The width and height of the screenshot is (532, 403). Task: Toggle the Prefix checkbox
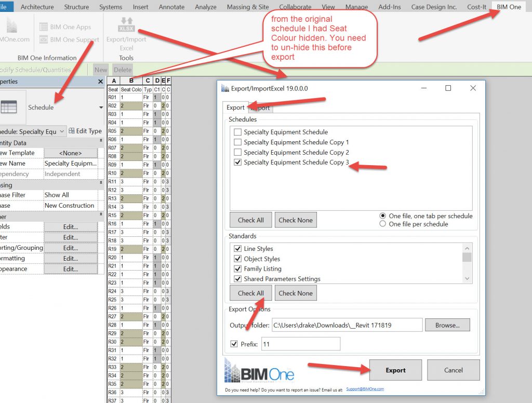pos(234,344)
